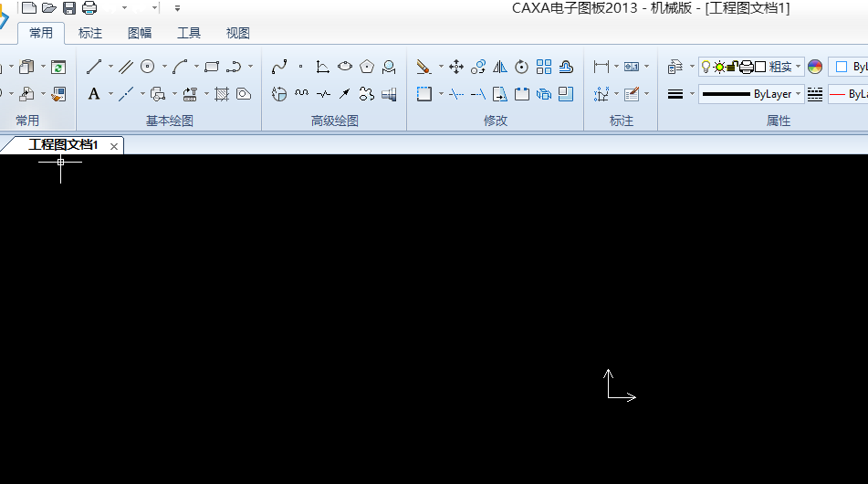Toggle layer lock padlock icon
This screenshot has width=868, height=484.
click(x=732, y=67)
